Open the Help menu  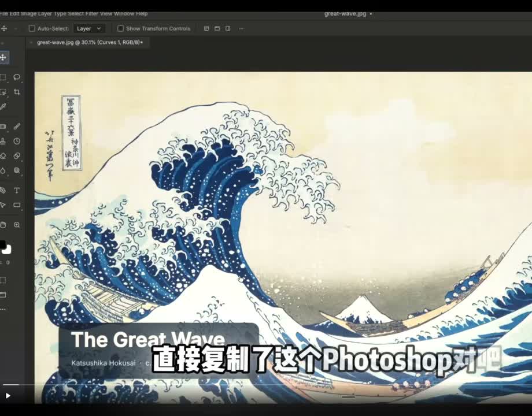tap(142, 13)
